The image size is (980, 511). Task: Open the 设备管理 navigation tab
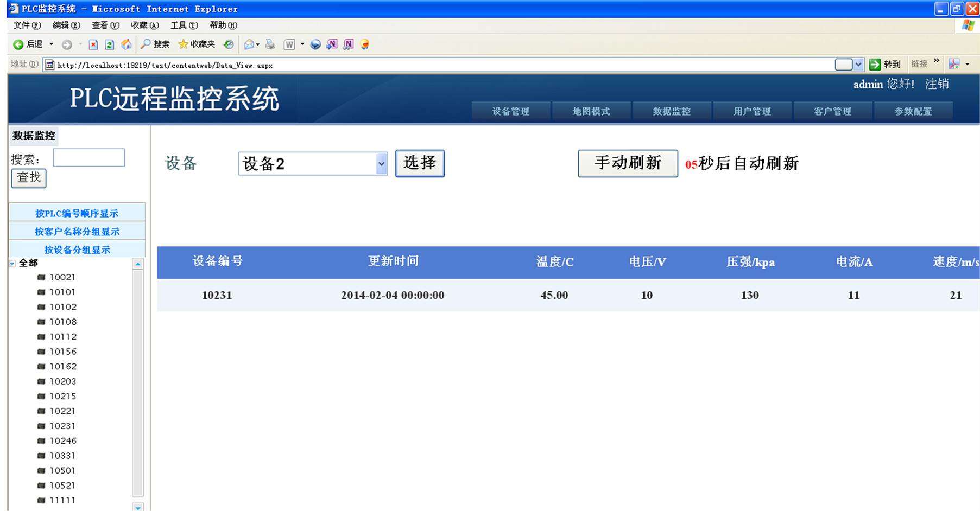(x=510, y=111)
